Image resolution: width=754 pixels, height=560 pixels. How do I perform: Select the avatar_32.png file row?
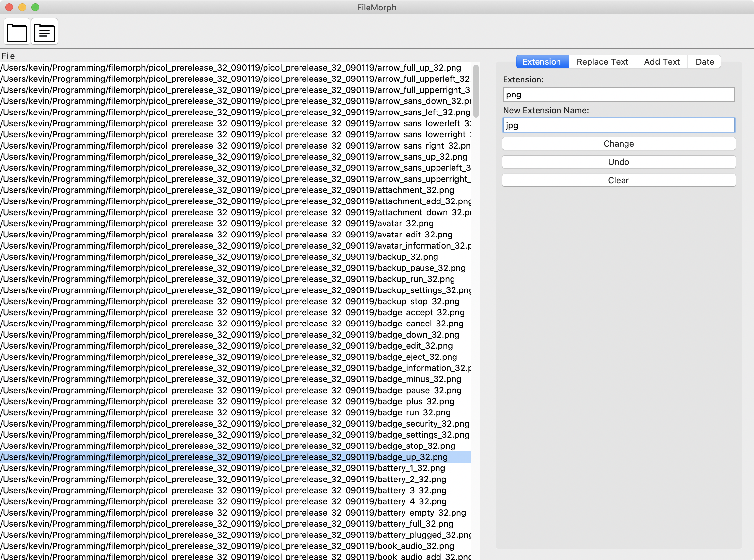235,223
